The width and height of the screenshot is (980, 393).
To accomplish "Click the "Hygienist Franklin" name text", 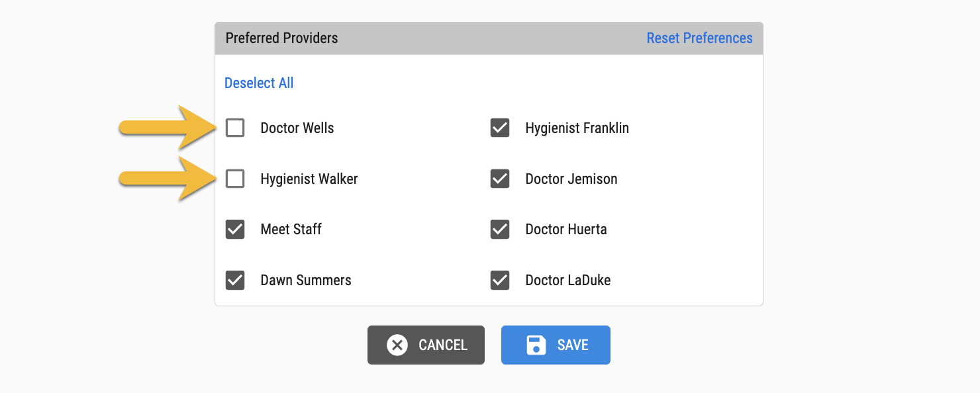I will (x=577, y=128).
